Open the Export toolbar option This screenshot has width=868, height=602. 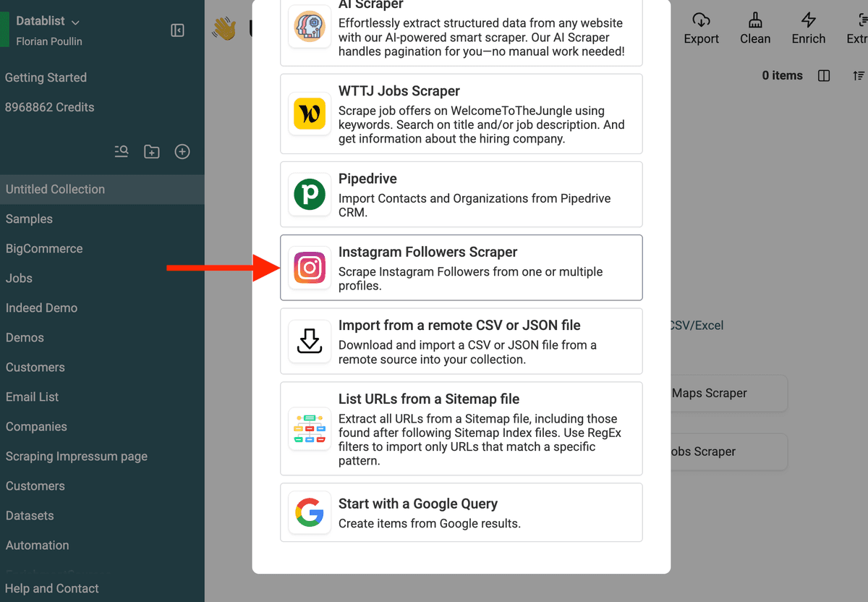point(701,29)
